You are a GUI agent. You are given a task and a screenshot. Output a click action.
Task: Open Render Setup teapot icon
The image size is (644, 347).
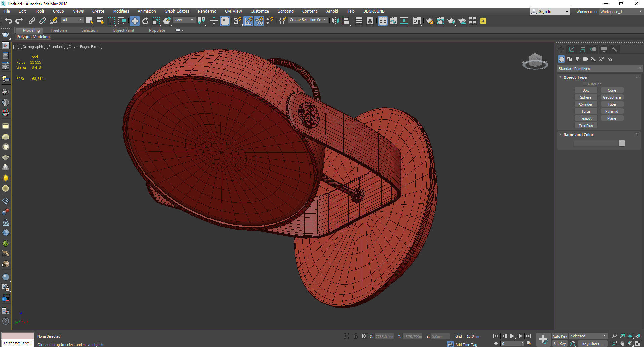429,21
